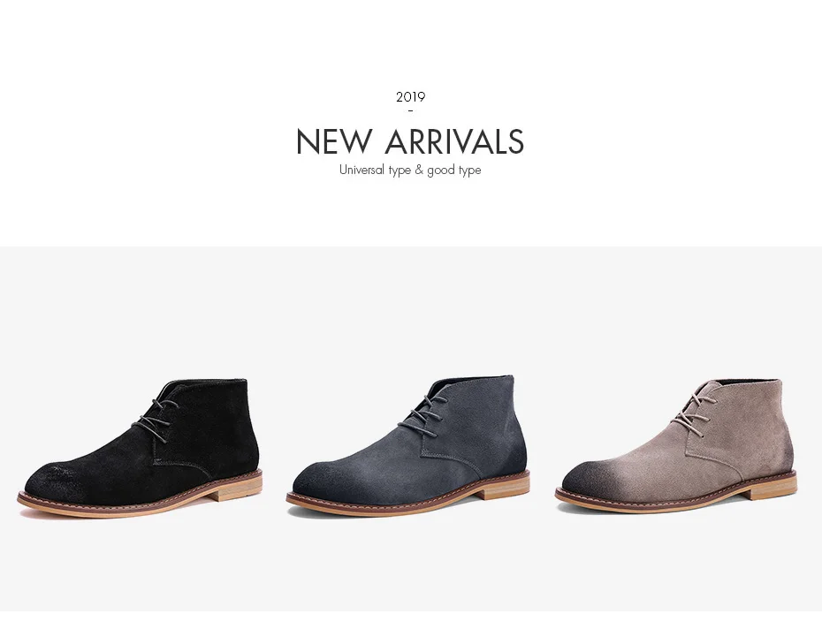Select the navy blue suede boot

[407, 445]
